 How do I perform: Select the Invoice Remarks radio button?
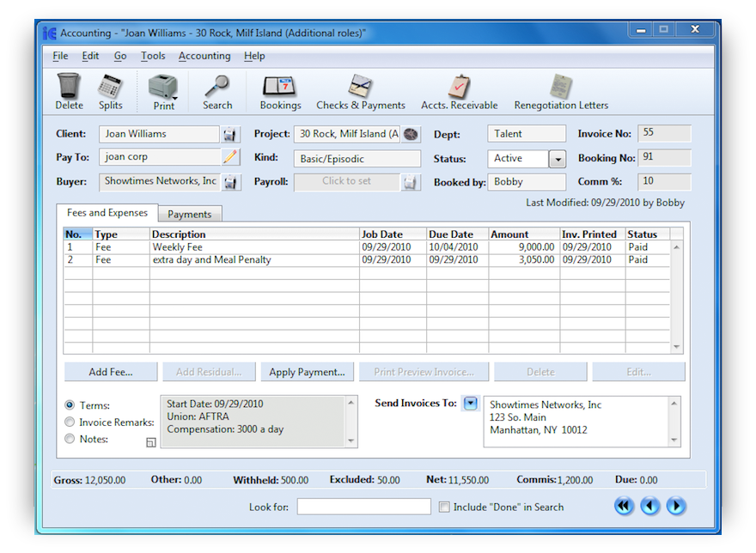tap(70, 422)
